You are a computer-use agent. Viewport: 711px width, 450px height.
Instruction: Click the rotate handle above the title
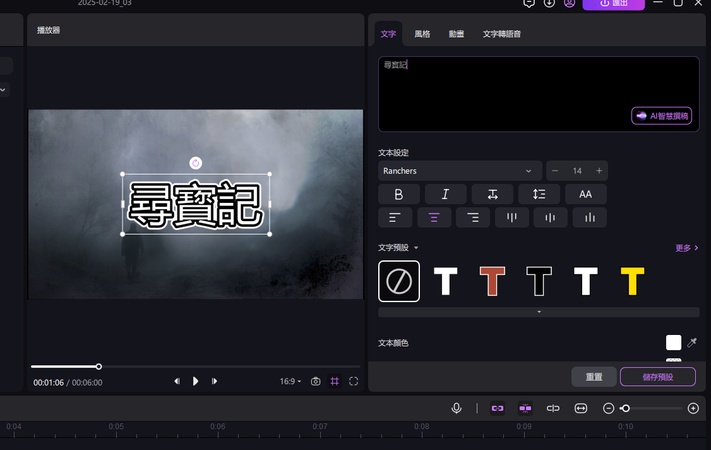point(195,163)
